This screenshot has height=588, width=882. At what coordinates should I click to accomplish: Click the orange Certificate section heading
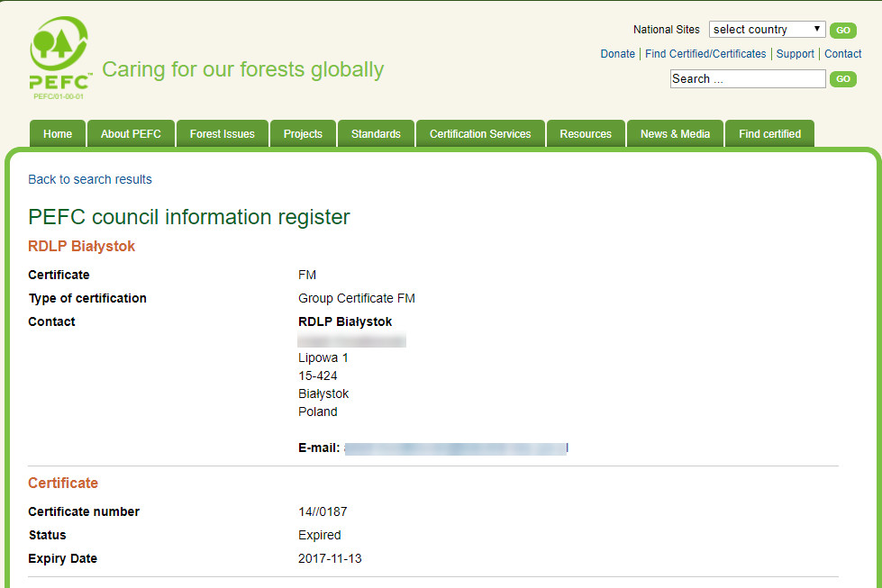(x=63, y=483)
